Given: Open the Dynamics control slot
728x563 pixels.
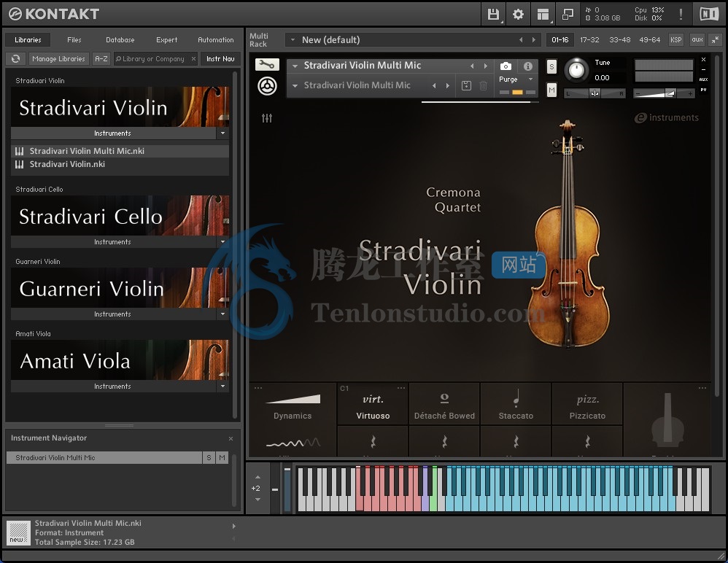Looking at the screenshot, I should point(293,404).
